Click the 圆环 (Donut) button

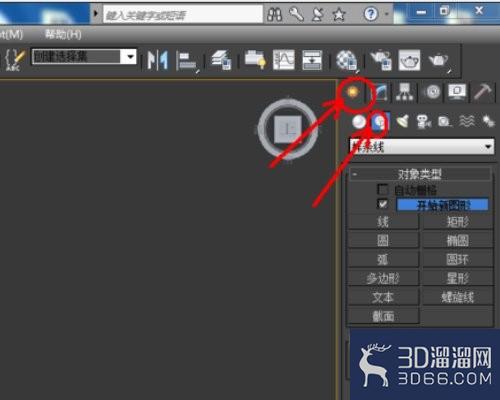coord(458,259)
